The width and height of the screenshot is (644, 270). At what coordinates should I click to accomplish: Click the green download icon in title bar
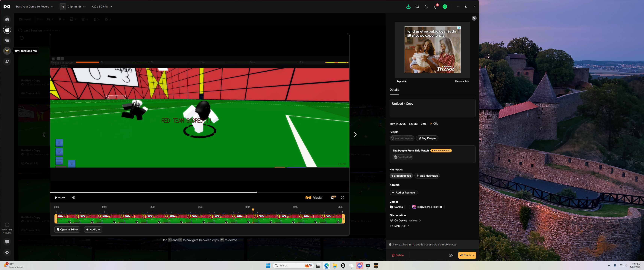coord(408,7)
